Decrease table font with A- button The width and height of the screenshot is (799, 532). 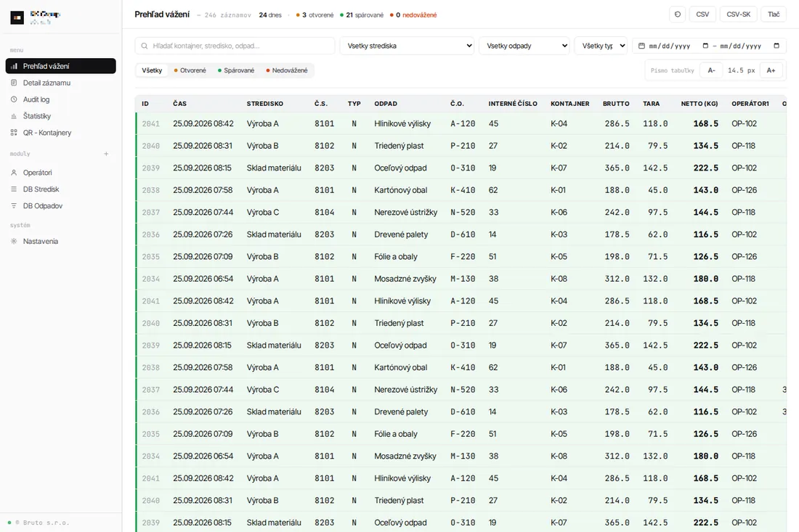click(711, 70)
